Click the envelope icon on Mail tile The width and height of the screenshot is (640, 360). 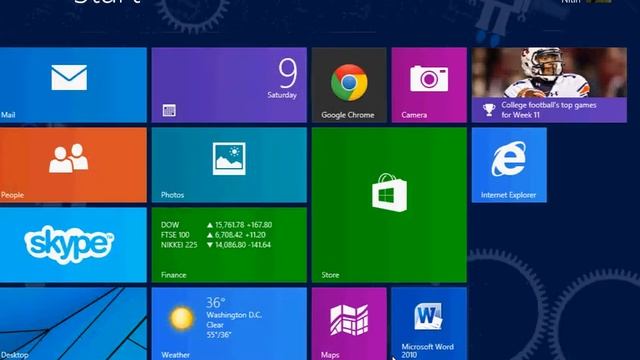(x=69, y=77)
